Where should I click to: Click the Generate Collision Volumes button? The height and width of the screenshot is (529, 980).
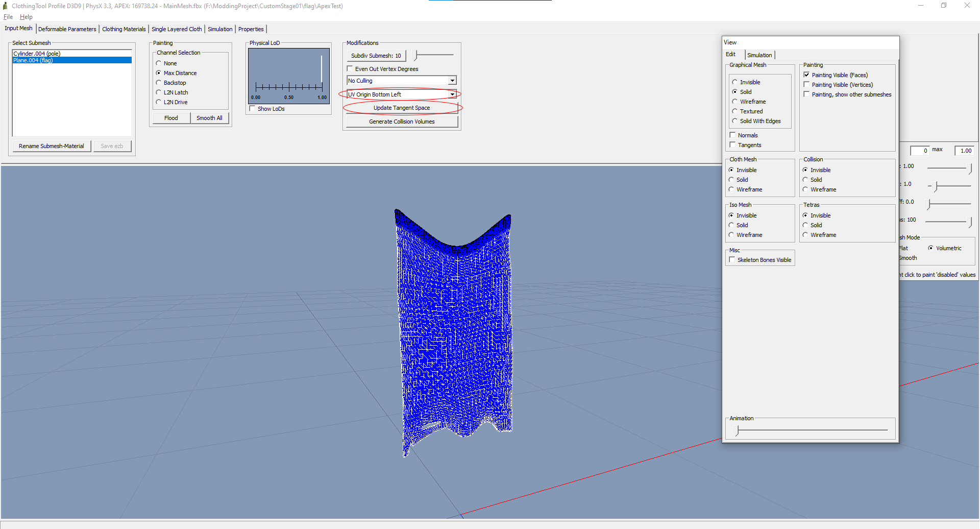coord(402,122)
